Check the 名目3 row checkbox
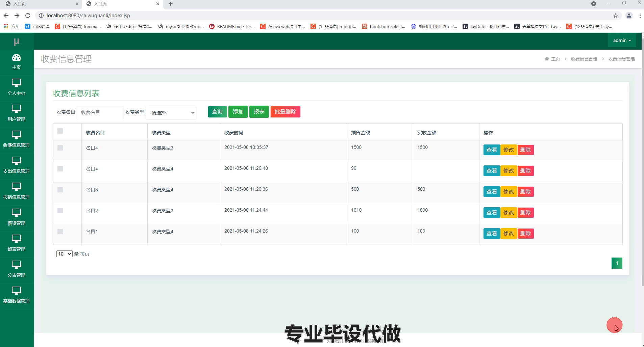 coord(60,190)
